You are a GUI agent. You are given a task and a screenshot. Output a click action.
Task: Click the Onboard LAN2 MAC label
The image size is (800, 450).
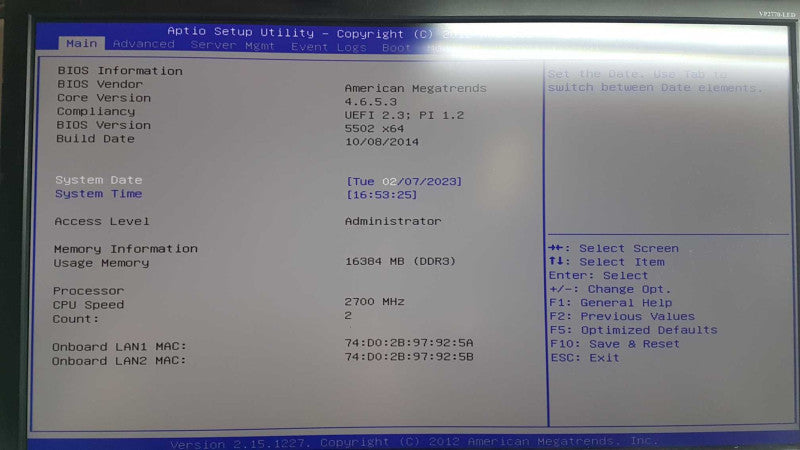(119, 361)
